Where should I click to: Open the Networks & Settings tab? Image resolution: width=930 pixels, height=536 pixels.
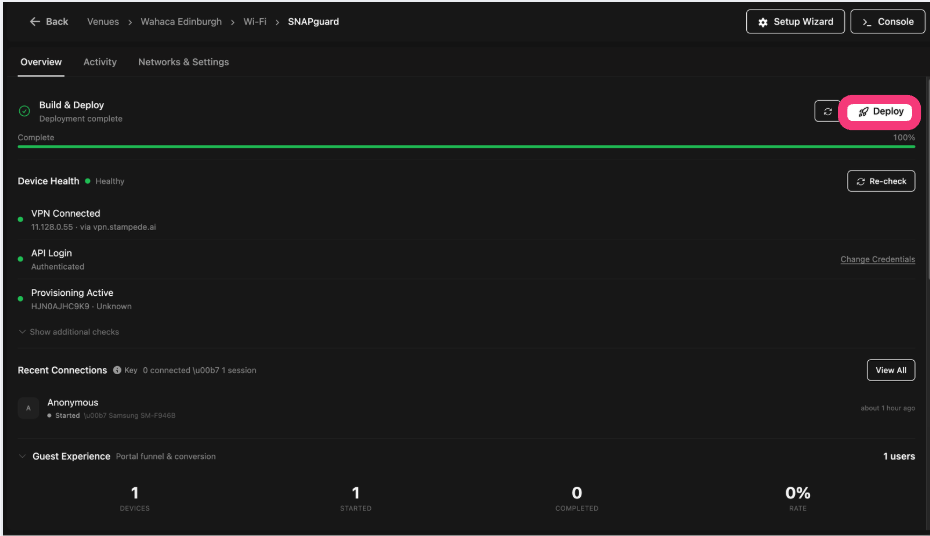[x=183, y=62]
